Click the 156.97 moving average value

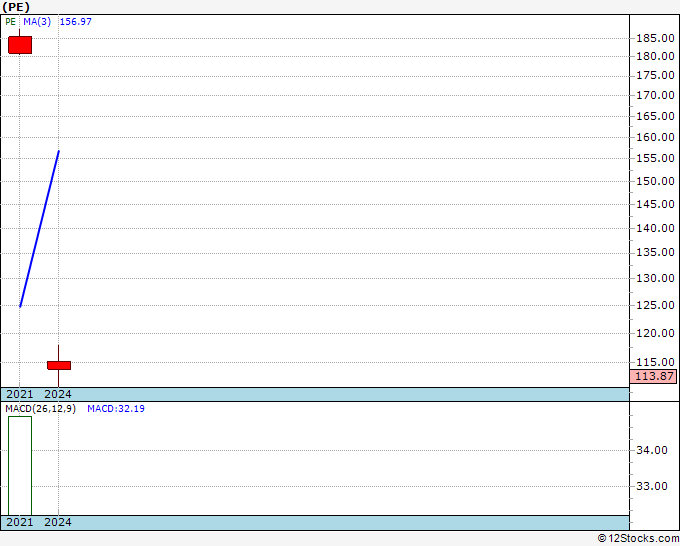pyautogui.click(x=75, y=22)
